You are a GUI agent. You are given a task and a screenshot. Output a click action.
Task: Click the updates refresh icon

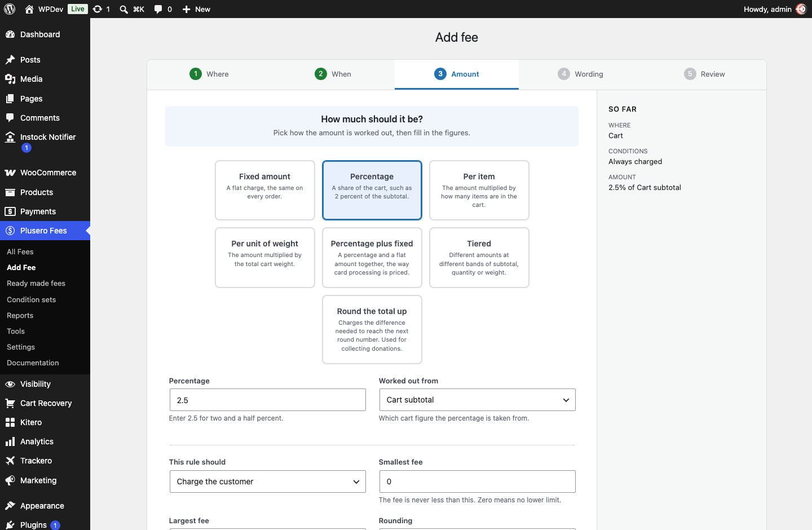coord(98,9)
